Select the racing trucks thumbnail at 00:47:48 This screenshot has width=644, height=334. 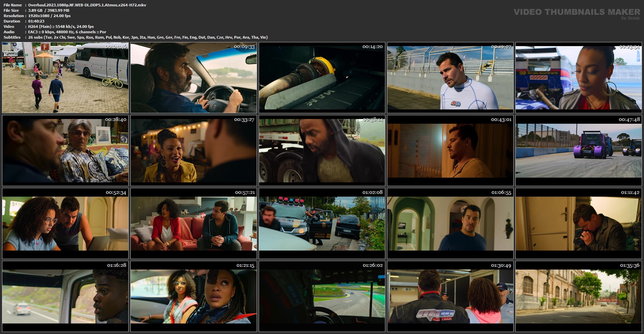578,151
